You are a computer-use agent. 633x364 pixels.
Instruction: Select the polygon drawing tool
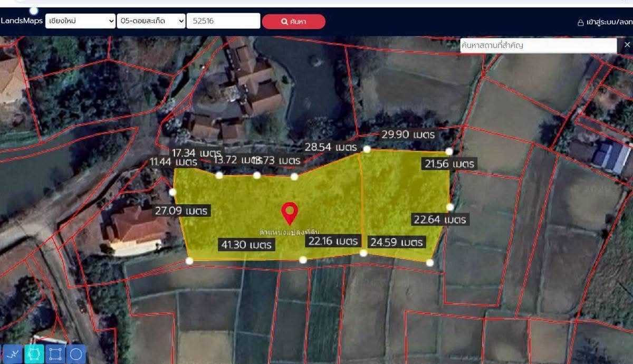pos(34,354)
